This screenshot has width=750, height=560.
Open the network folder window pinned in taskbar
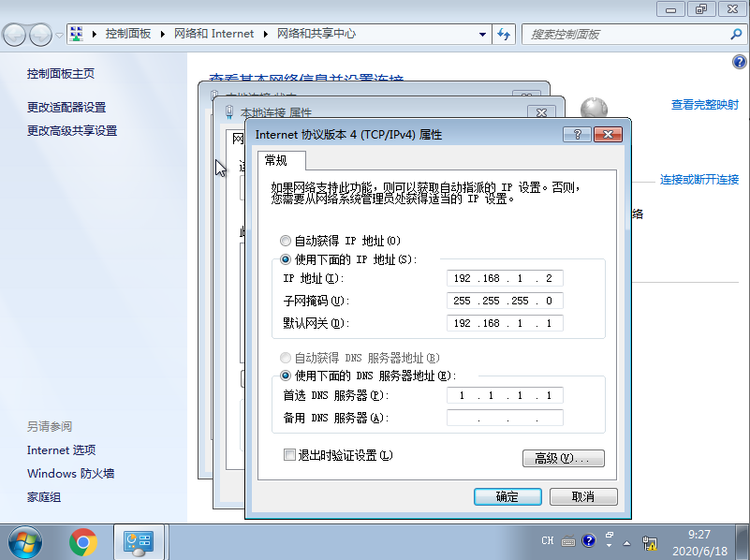pos(139,542)
